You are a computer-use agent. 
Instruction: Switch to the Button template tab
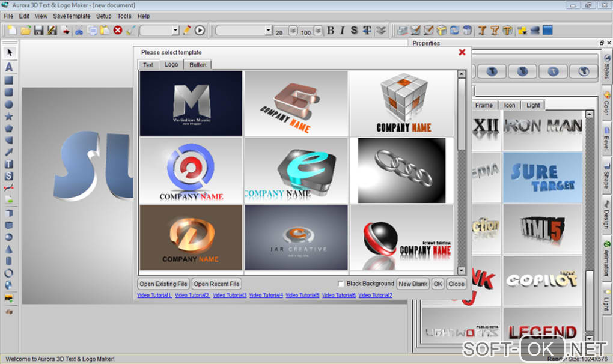click(x=198, y=65)
